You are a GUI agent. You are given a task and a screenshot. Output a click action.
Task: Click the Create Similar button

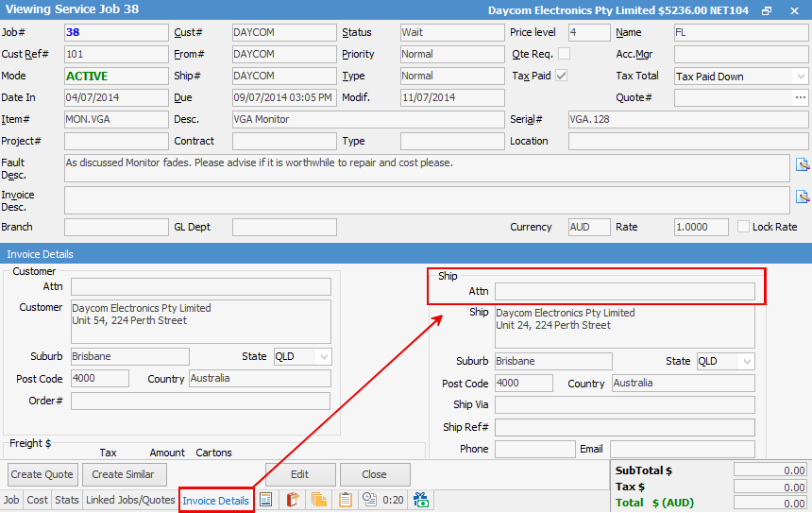click(123, 474)
